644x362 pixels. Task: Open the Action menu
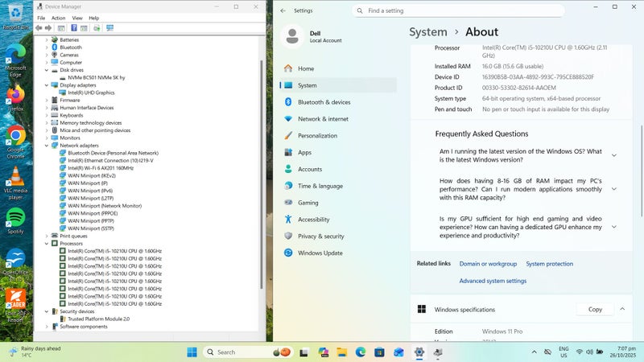pyautogui.click(x=58, y=18)
